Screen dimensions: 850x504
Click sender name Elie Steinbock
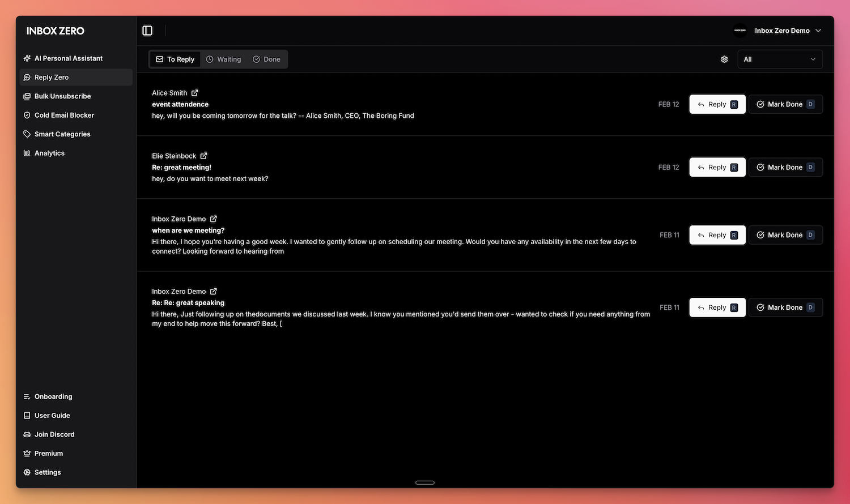coord(174,156)
